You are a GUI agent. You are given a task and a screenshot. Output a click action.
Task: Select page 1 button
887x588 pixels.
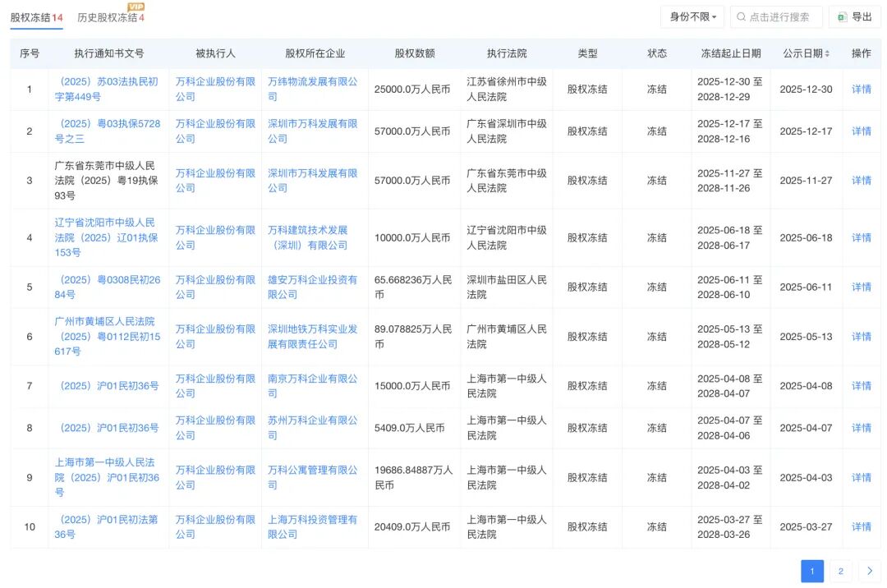point(811,571)
